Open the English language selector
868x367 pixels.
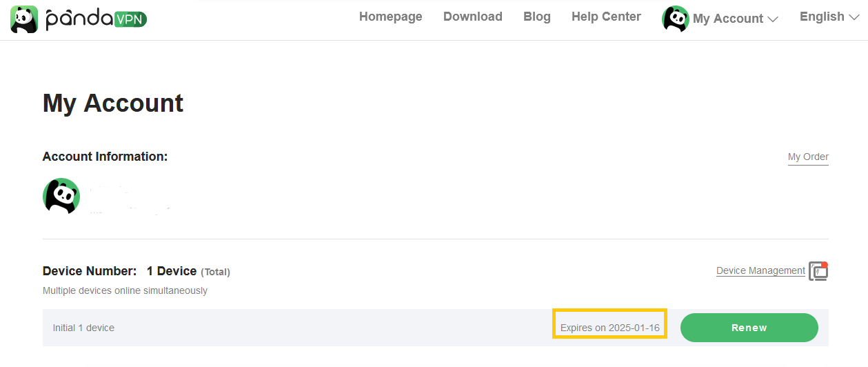point(822,17)
